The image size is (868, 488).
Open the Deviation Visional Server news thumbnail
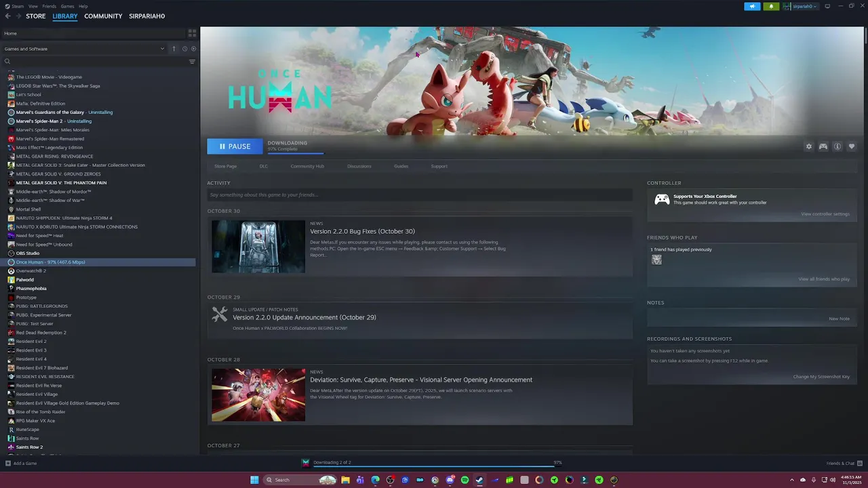(x=258, y=395)
